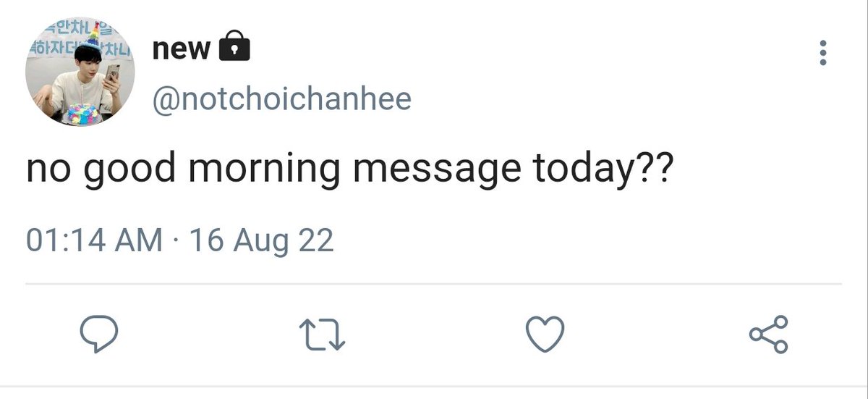Retweet this post using the arrows icon
The image size is (868, 399).
point(323,335)
